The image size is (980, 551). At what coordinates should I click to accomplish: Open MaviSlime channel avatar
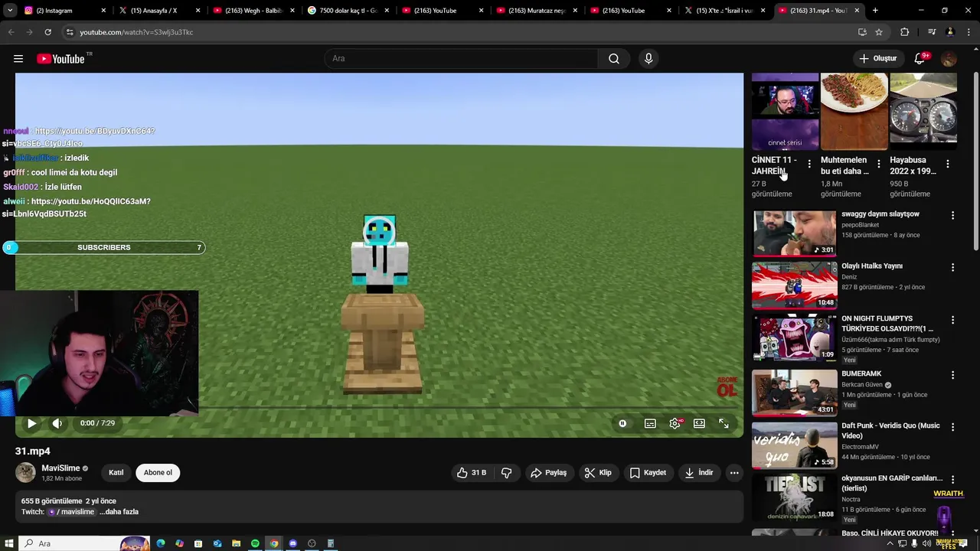tap(25, 473)
